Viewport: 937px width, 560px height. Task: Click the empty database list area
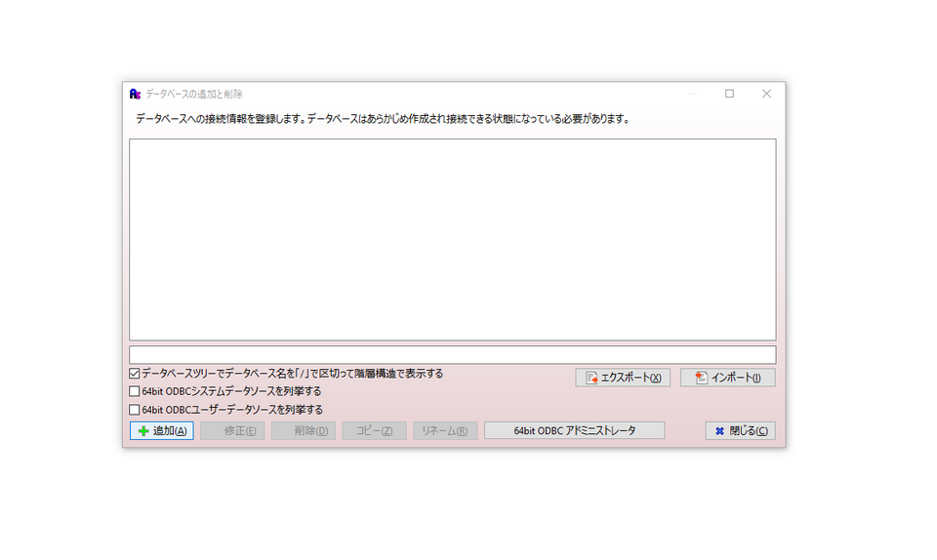click(452, 239)
